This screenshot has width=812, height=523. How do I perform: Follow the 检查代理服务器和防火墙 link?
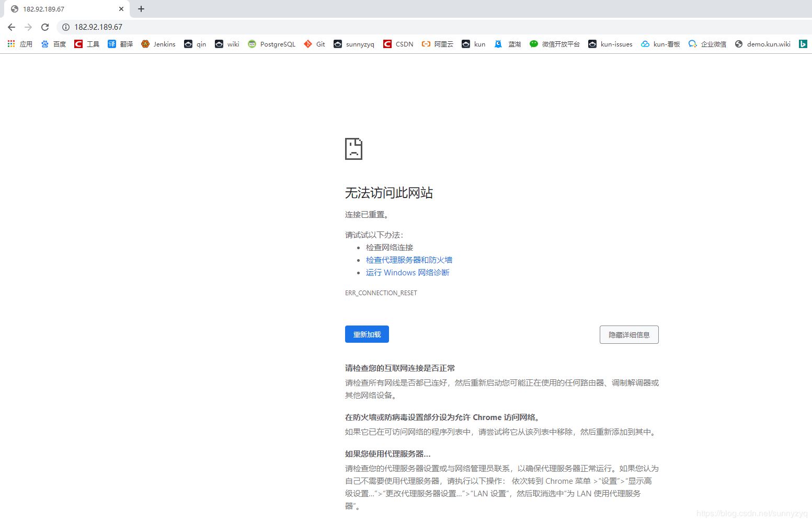[x=409, y=260]
